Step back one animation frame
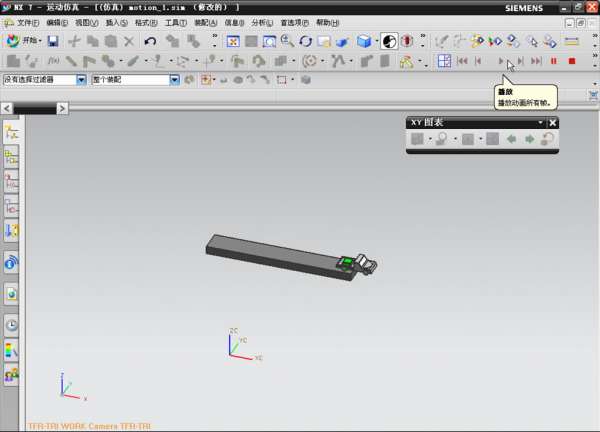This screenshot has width=600, height=432. click(x=478, y=61)
